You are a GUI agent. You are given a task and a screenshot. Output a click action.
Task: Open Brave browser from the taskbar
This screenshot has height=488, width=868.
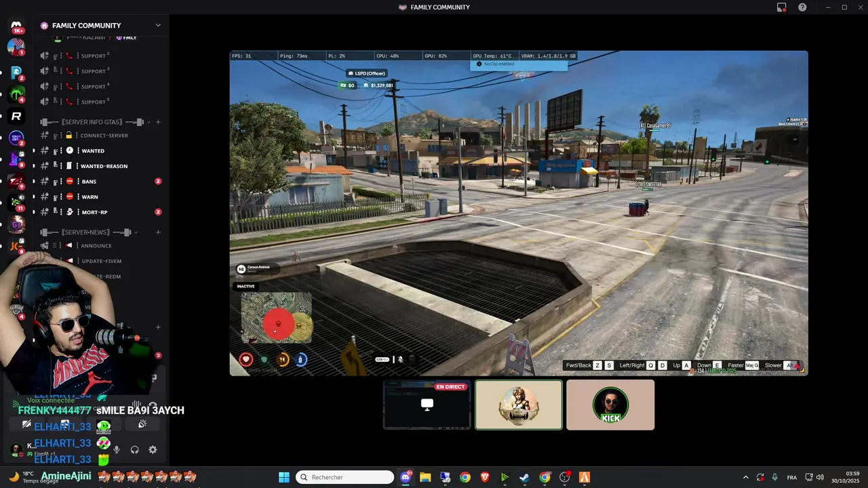point(485,477)
